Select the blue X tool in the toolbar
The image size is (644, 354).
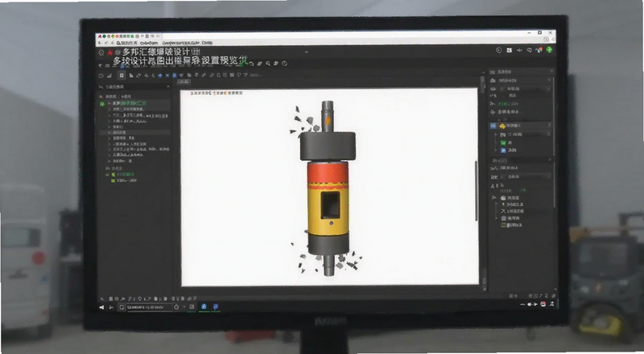tap(167, 76)
